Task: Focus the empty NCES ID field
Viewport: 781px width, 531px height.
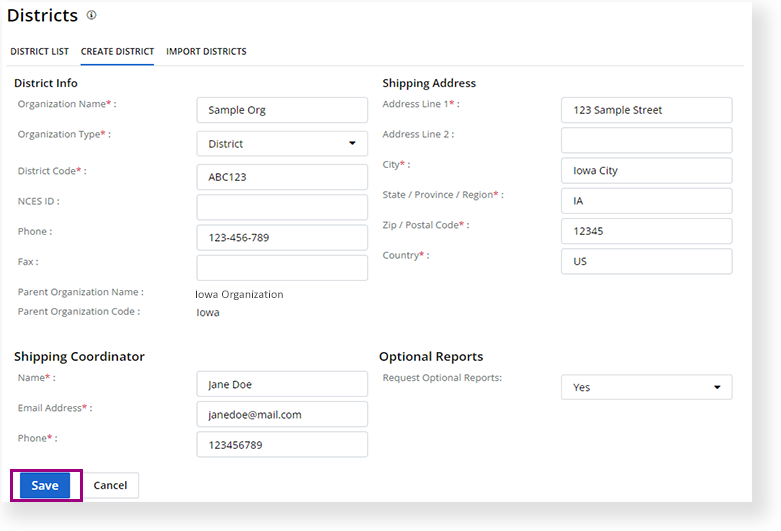Action: (x=282, y=207)
